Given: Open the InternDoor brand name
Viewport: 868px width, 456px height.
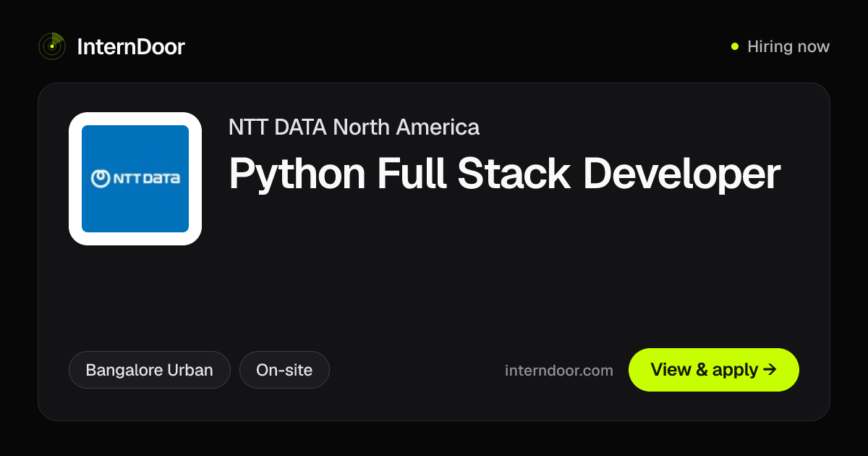Looking at the screenshot, I should click(131, 47).
